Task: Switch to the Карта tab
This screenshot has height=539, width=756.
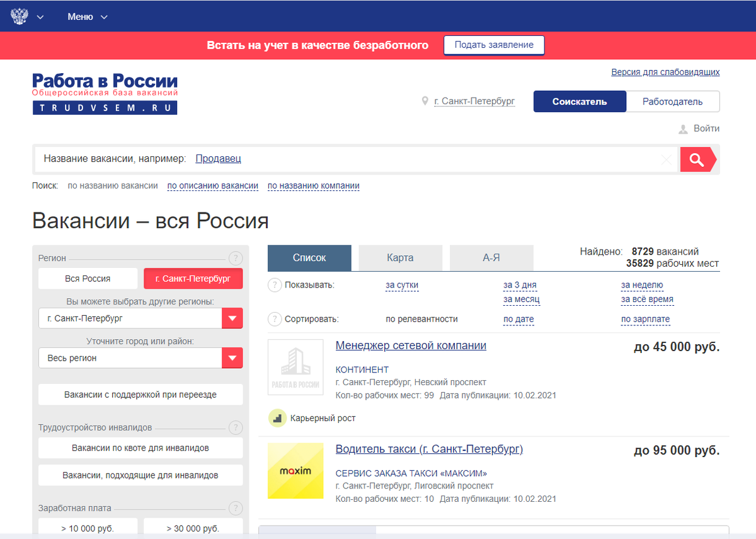Action: click(400, 258)
